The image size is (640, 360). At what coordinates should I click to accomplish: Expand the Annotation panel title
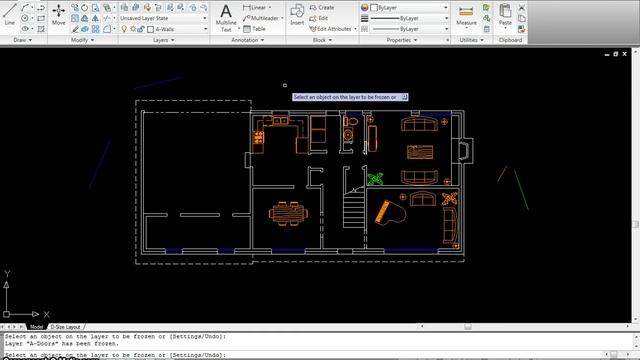(x=248, y=40)
